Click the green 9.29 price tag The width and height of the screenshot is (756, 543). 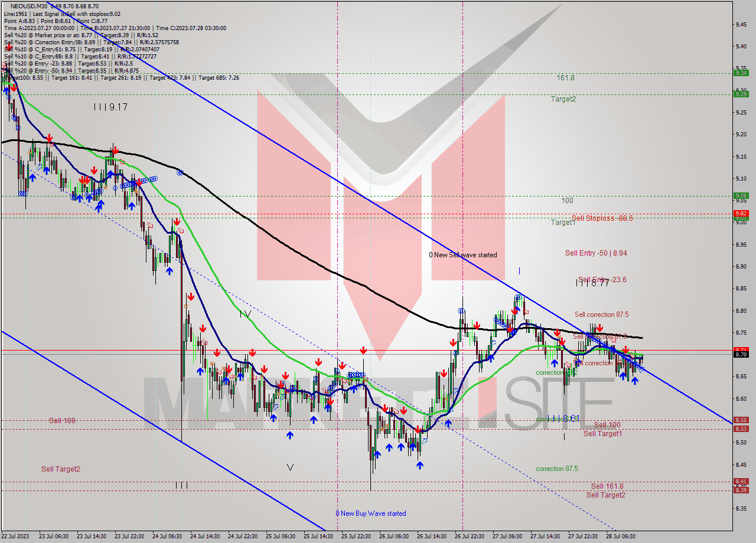coord(741,94)
